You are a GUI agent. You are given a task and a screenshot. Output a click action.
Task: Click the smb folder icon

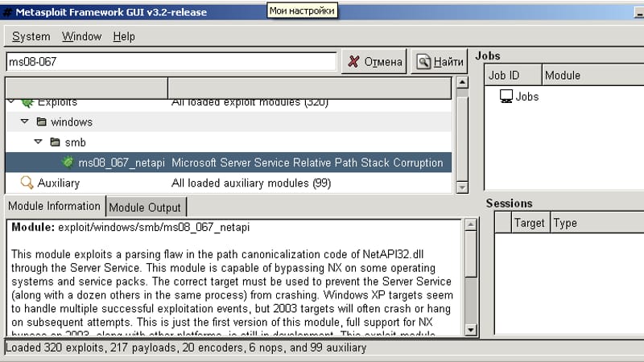click(55, 142)
